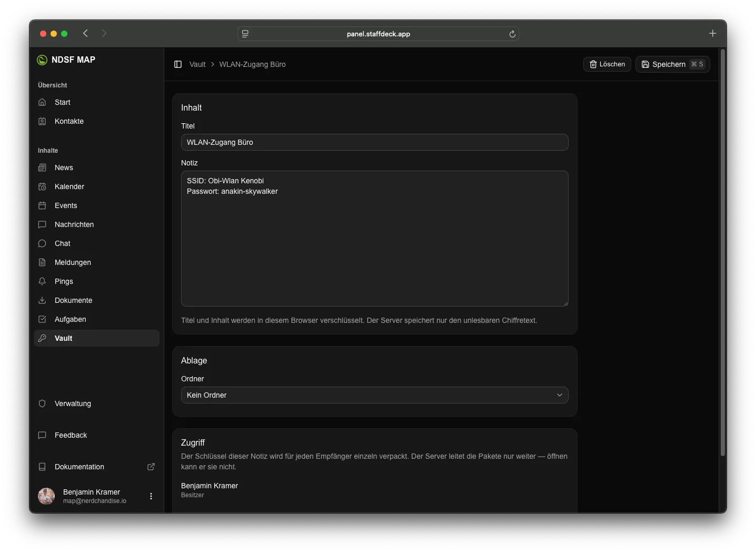756x552 pixels.
Task: Select Dokumente in the sidebar
Action: (96, 300)
